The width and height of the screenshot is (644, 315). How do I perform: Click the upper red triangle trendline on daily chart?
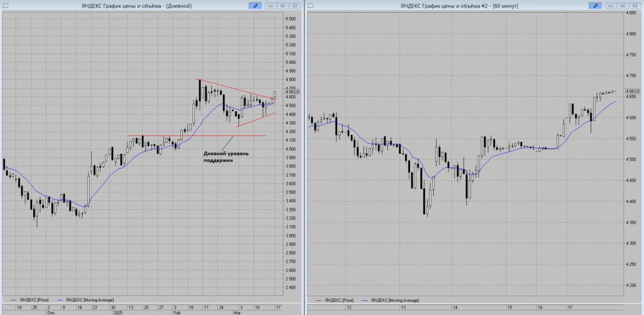point(236,89)
